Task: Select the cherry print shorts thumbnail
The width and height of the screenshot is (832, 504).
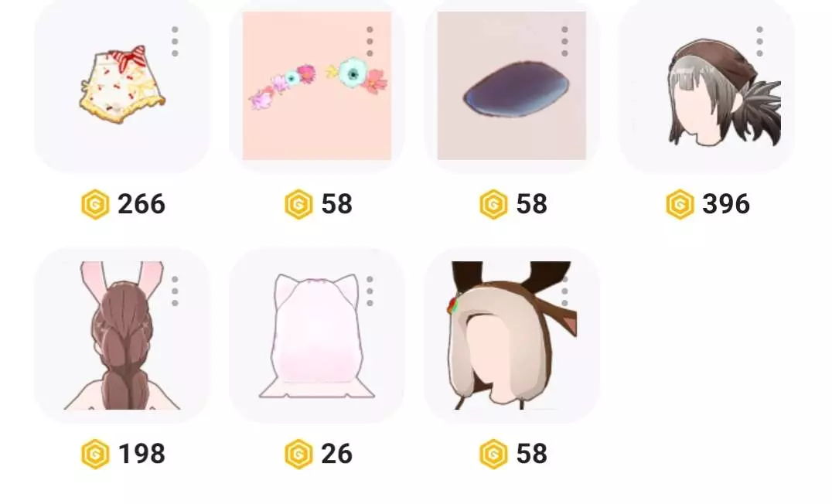Action: (122, 85)
